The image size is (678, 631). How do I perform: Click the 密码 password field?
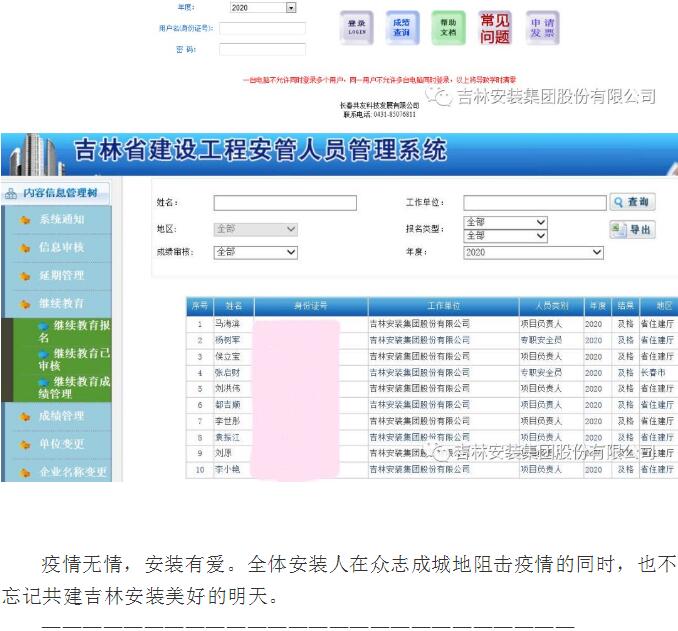(262, 49)
